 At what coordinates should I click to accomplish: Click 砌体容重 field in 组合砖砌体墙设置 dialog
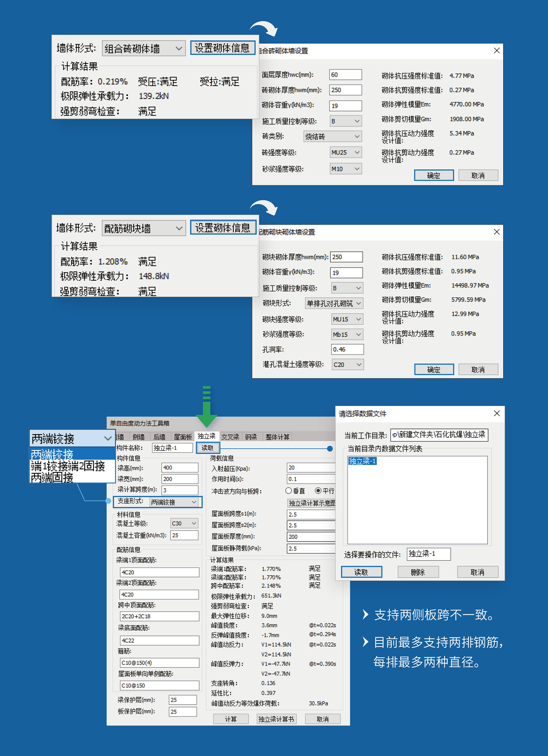click(346, 106)
